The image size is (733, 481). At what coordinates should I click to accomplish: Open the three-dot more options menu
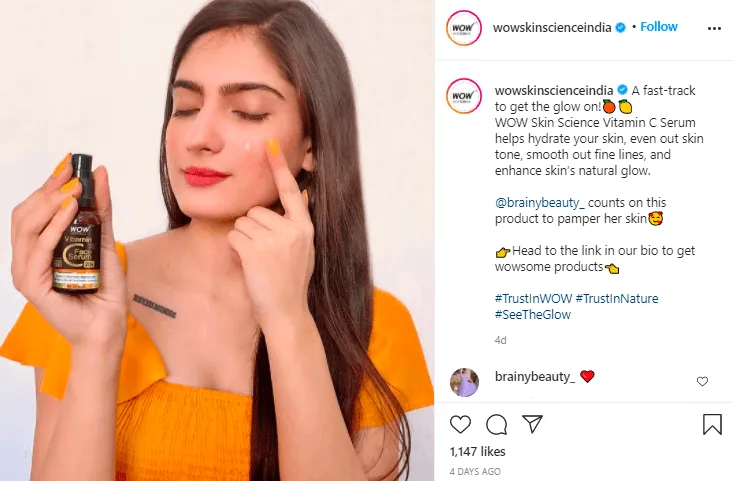click(714, 29)
